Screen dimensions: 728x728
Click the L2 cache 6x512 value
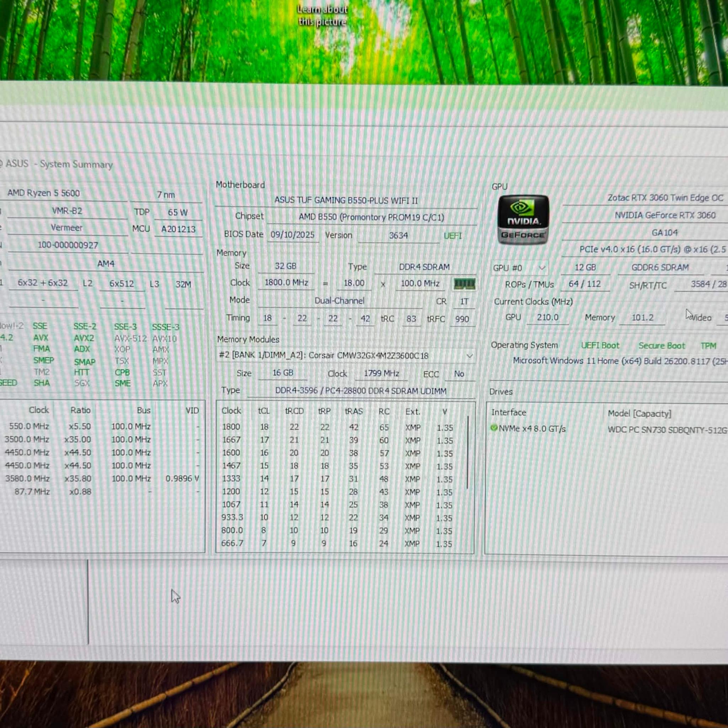pyautogui.click(x=122, y=284)
